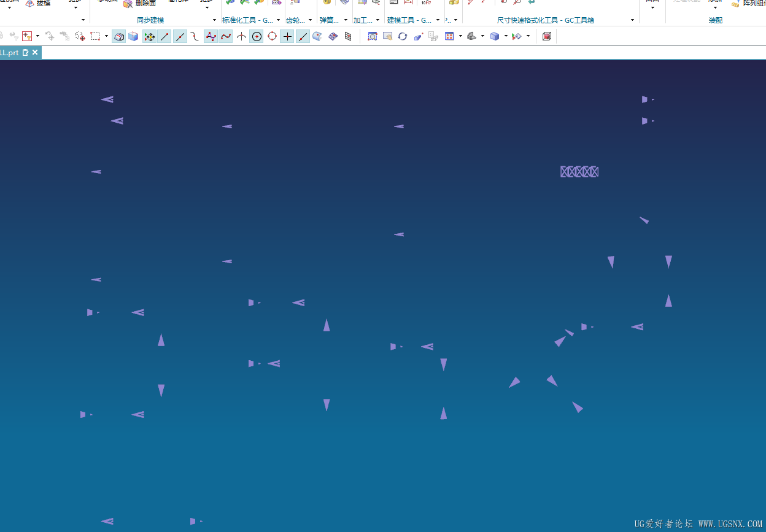Toggle the enable snap points icon
The image size is (766, 532).
[149, 36]
